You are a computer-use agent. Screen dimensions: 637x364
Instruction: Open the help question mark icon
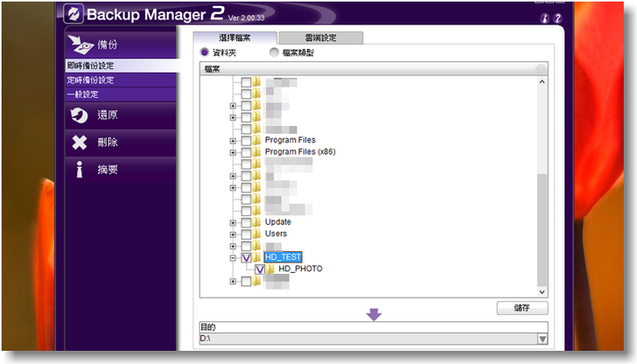[557, 18]
